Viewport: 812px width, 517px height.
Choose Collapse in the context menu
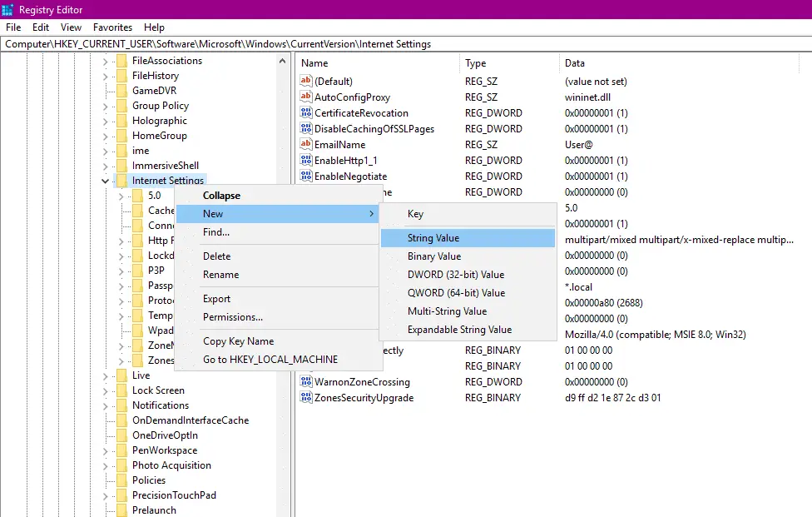(278, 196)
